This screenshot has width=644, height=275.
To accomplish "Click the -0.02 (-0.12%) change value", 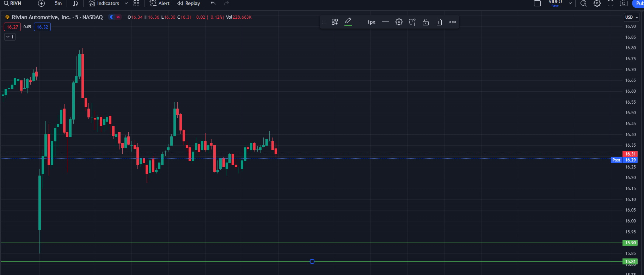I will pyautogui.click(x=209, y=17).
